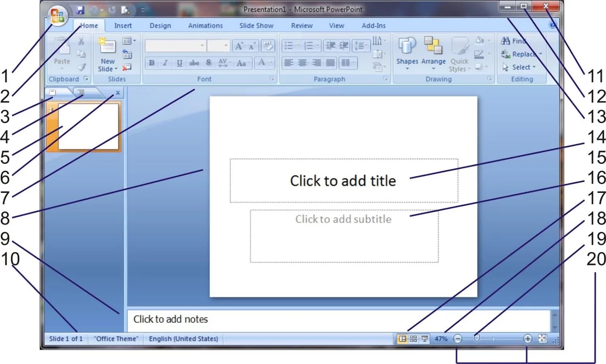Click the zoom slider handle

point(477,339)
